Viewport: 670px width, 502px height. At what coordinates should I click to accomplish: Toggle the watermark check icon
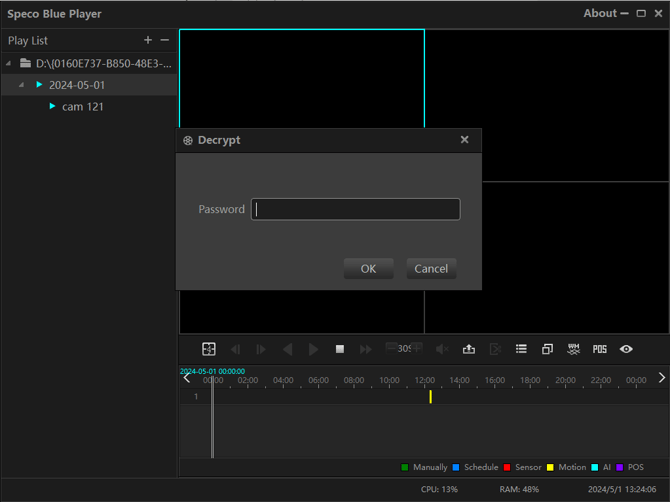pyautogui.click(x=573, y=349)
